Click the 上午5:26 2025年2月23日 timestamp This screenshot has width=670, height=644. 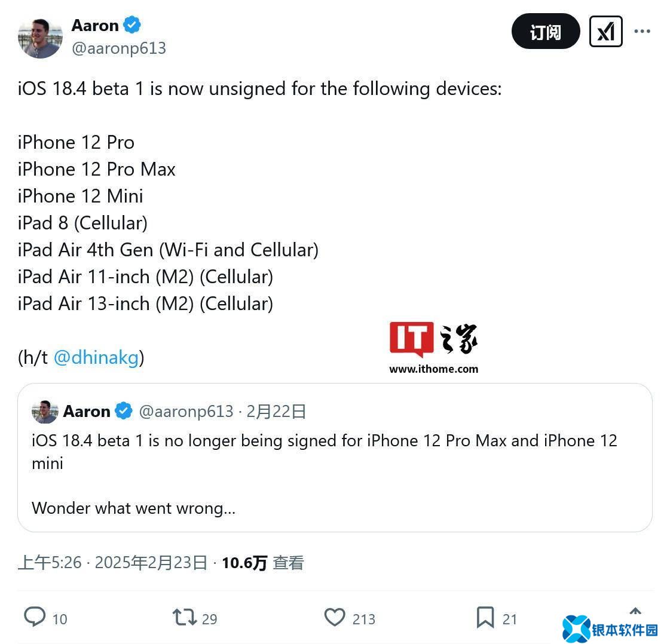click(112, 563)
